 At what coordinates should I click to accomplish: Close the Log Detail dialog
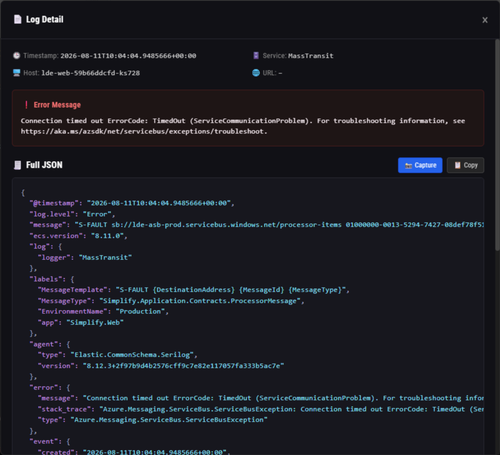[x=485, y=20]
